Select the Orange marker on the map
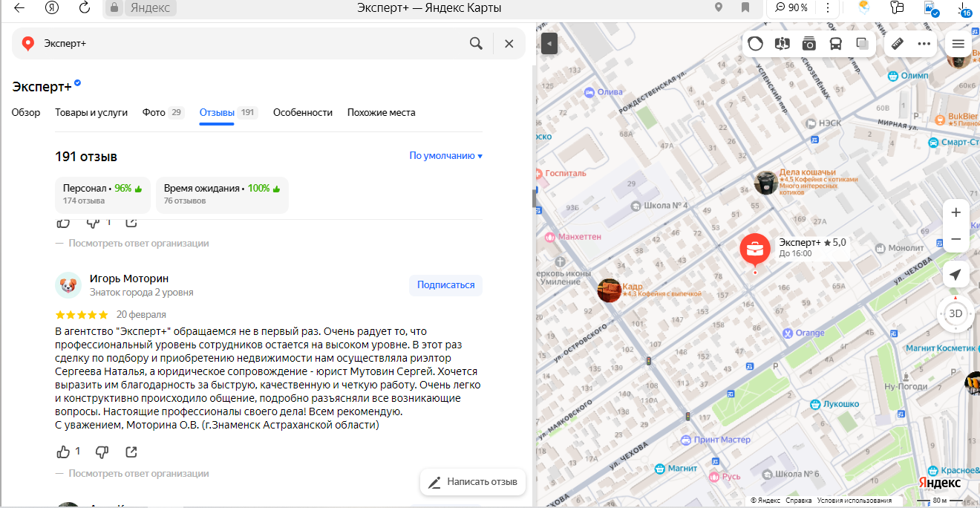The image size is (980, 508). click(804, 333)
